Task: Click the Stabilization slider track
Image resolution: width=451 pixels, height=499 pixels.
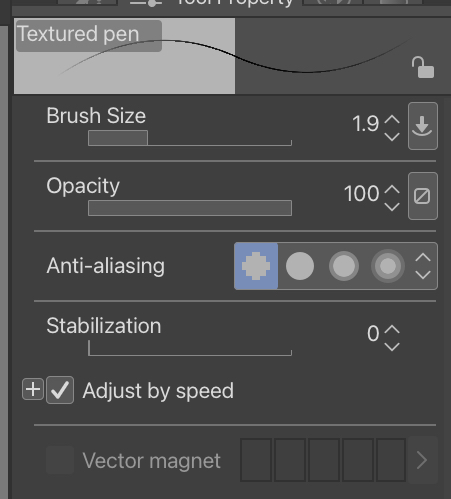Action: pyautogui.click(x=190, y=348)
